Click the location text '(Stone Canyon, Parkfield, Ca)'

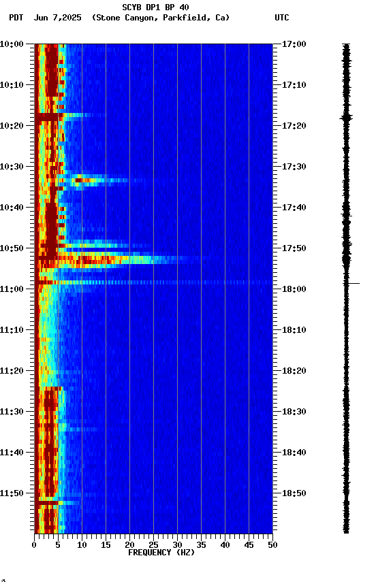(161, 18)
